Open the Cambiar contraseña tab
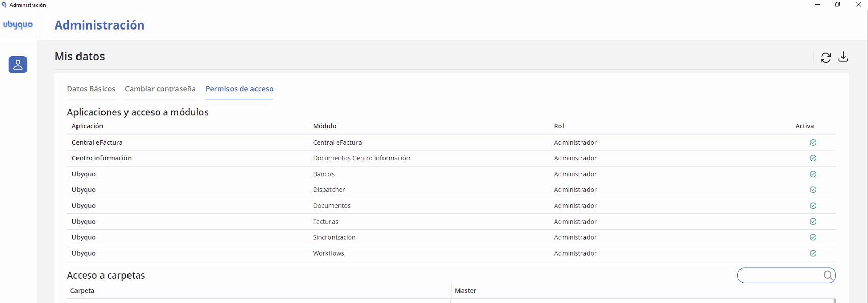 click(x=160, y=89)
